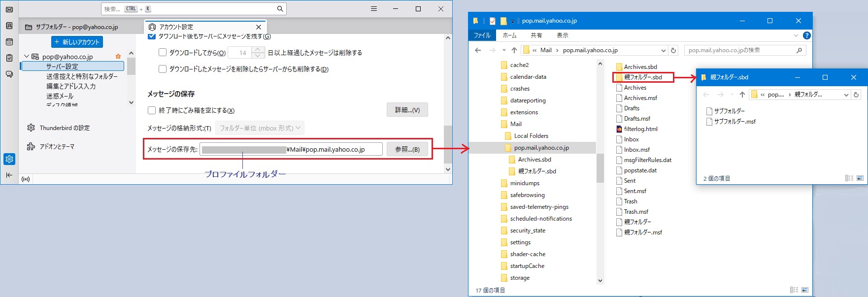Toggle 終了時にごみ箱を空にする checkbox
This screenshot has width=868, height=297.
point(152,110)
